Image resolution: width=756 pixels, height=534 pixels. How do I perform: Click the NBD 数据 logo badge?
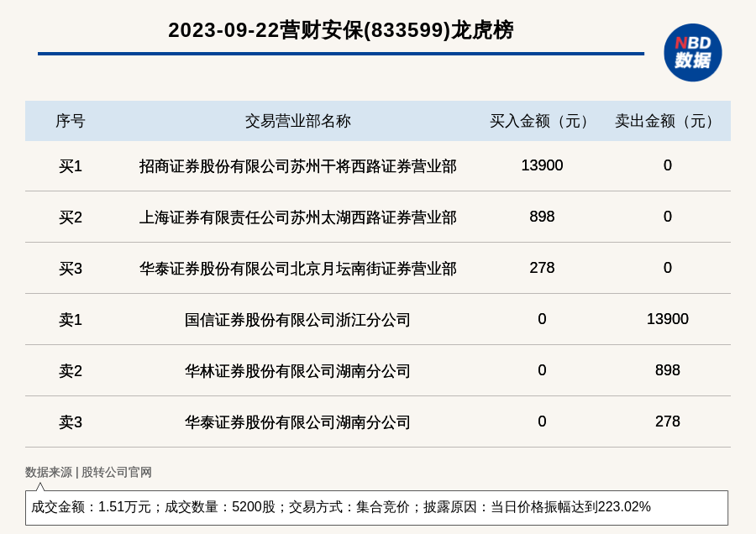point(692,53)
